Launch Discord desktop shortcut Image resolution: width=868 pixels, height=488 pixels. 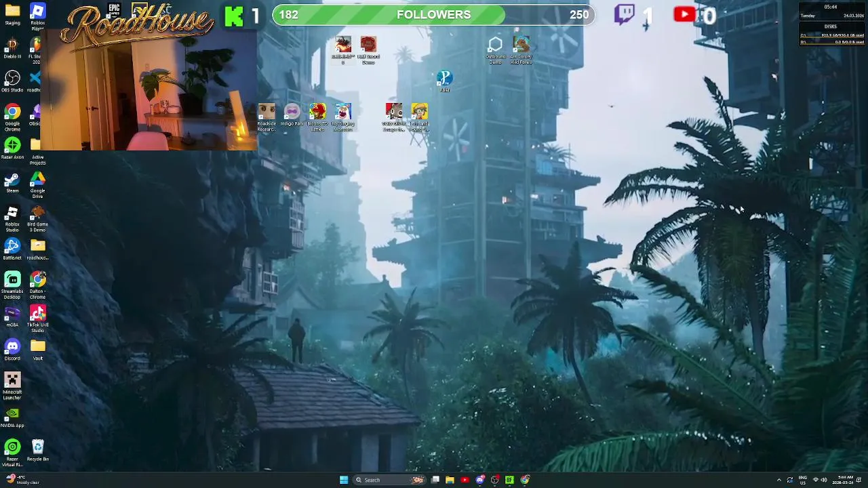click(12, 350)
